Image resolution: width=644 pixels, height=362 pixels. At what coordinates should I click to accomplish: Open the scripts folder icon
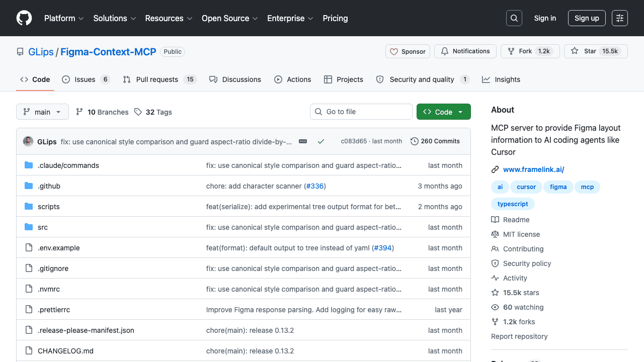coord(29,207)
